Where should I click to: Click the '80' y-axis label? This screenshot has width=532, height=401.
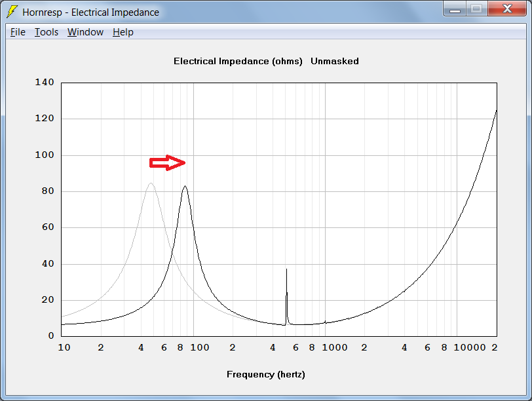pos(48,191)
